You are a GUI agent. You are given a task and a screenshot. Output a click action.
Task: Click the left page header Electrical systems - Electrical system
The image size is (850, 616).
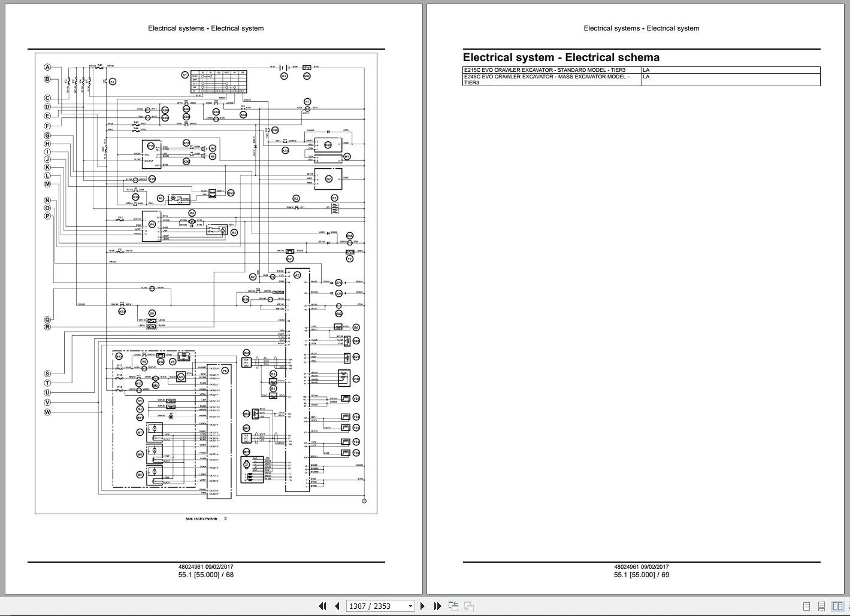click(205, 28)
